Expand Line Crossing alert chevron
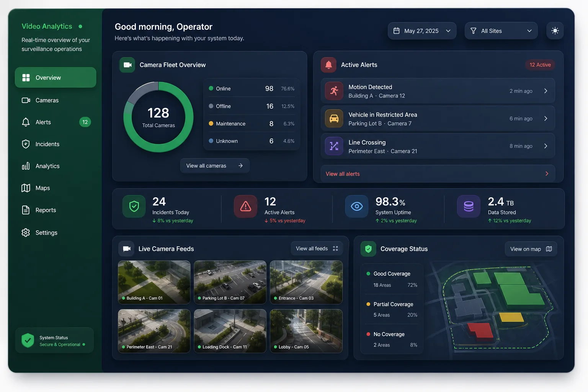Viewport: 588px width, 392px height. [x=546, y=146]
